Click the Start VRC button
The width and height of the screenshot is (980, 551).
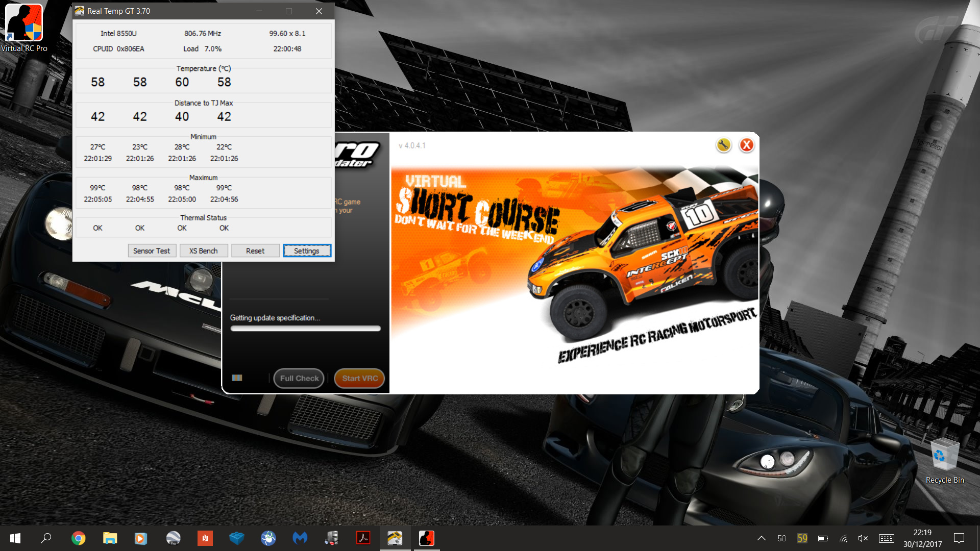360,378
